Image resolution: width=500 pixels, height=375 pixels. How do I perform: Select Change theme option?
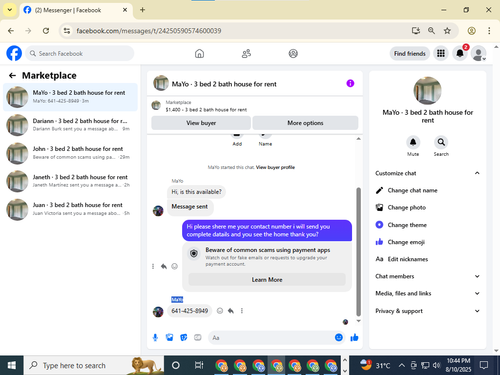coord(427,225)
